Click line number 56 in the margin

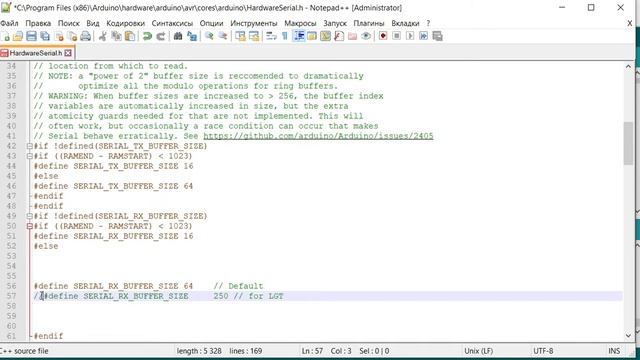[x=11, y=286]
